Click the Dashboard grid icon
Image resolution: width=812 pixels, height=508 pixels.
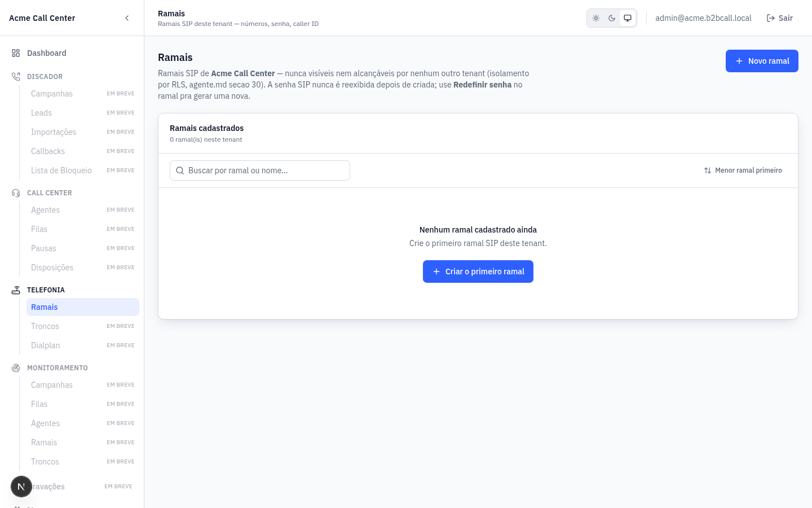tap(16, 53)
